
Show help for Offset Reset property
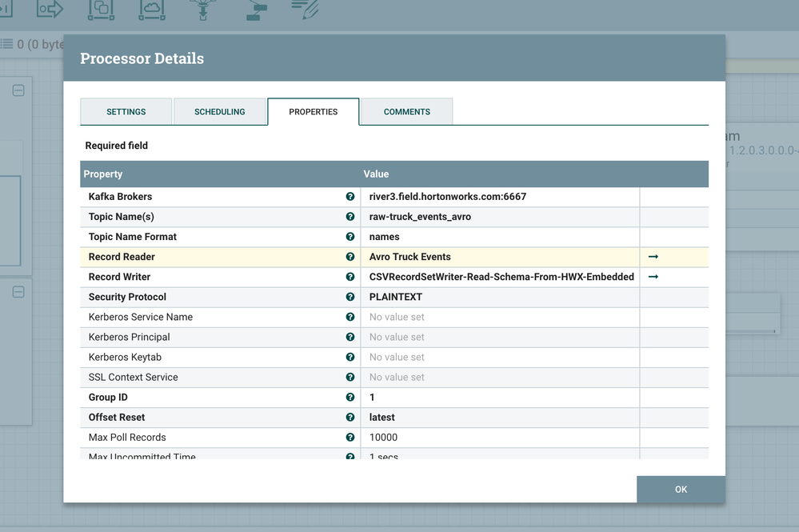point(350,418)
